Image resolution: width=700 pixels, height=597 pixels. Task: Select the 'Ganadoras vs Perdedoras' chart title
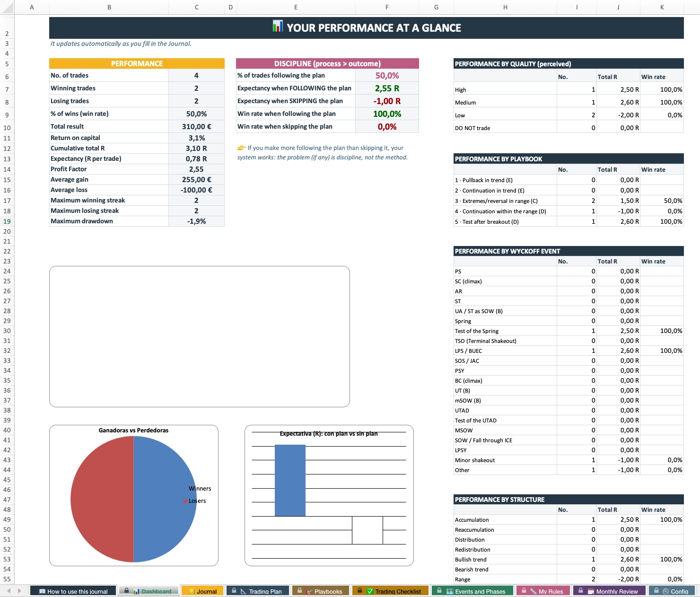point(133,430)
